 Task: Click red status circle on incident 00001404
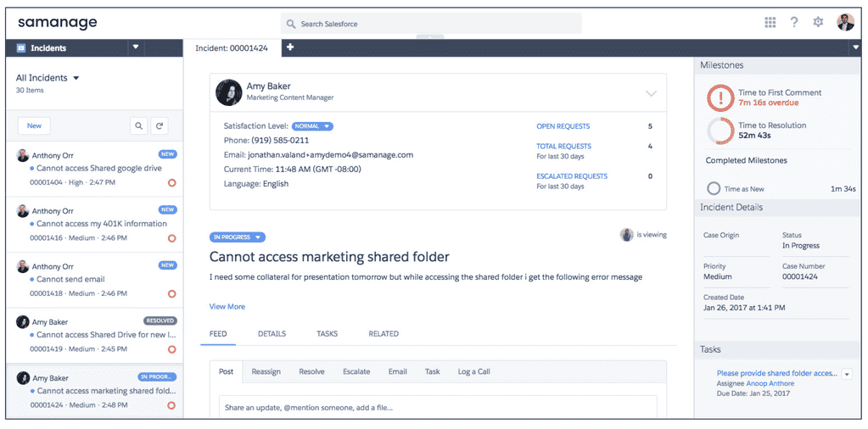pos(171,182)
